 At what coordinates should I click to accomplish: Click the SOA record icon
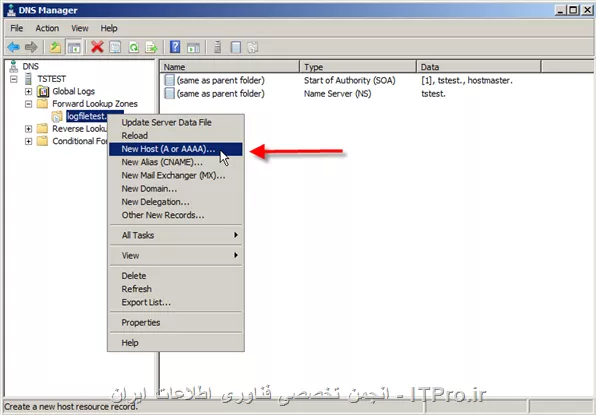pos(169,80)
